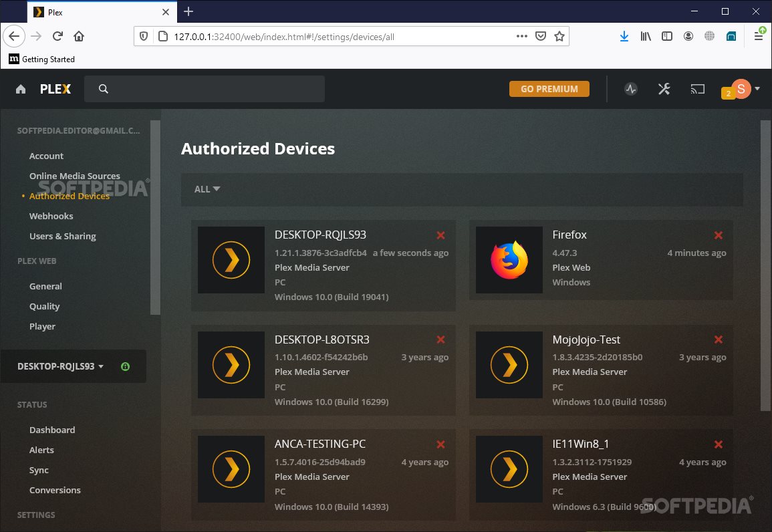
Task: Open the ALL device filter dropdown
Action: pyautogui.click(x=207, y=189)
